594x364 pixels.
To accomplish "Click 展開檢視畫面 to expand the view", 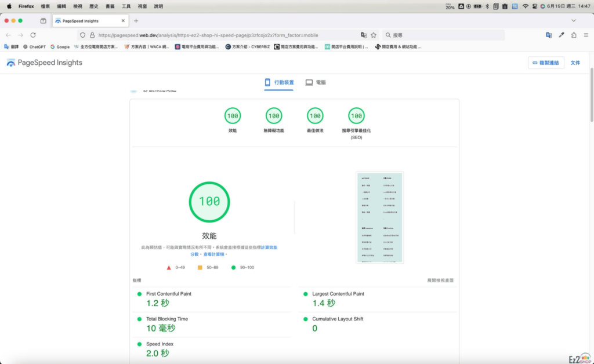I will [440, 281].
